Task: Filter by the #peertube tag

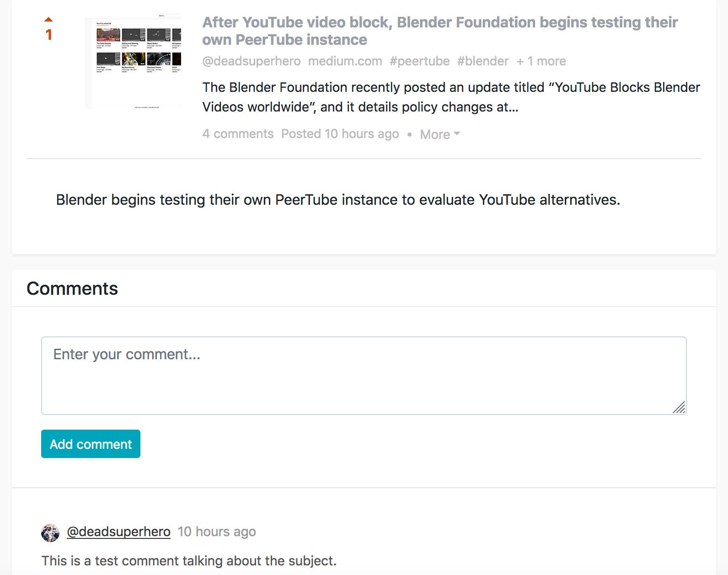Action: tap(419, 61)
